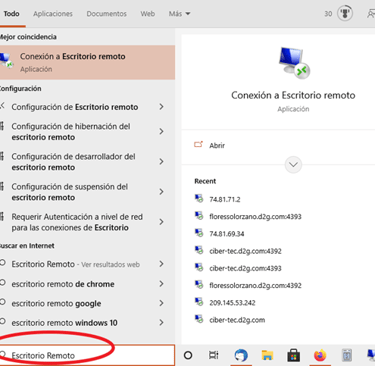Open Task View from the taskbar
The height and width of the screenshot is (366, 375).
coord(214,355)
